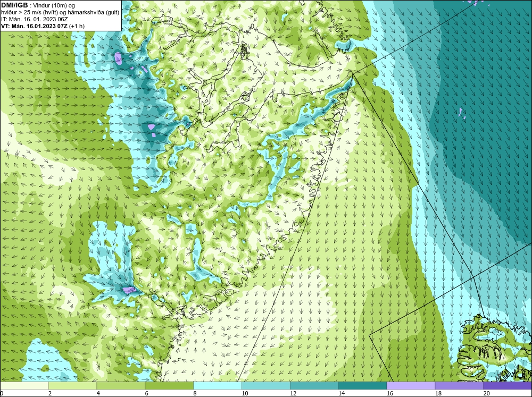Click the '6' legend scale label
532x397 pixels.
[x=147, y=393]
